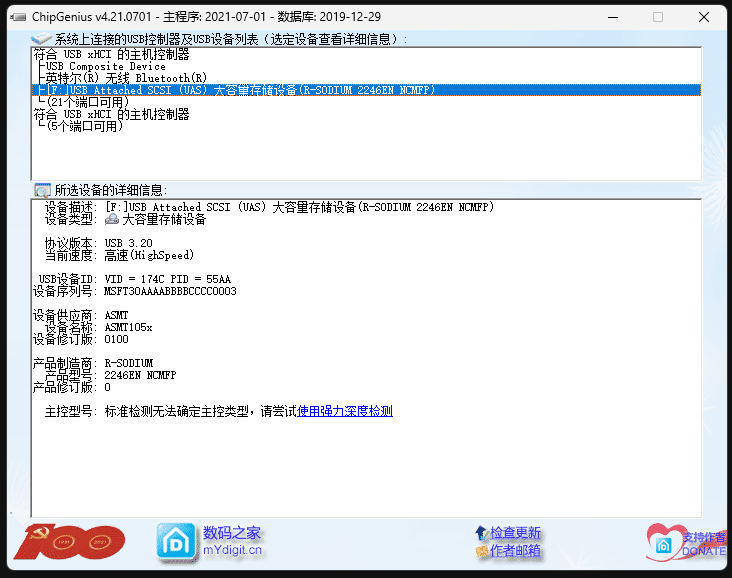Click the 协议版本 USB 3.20 value
This screenshot has height=578, width=732.
128,243
